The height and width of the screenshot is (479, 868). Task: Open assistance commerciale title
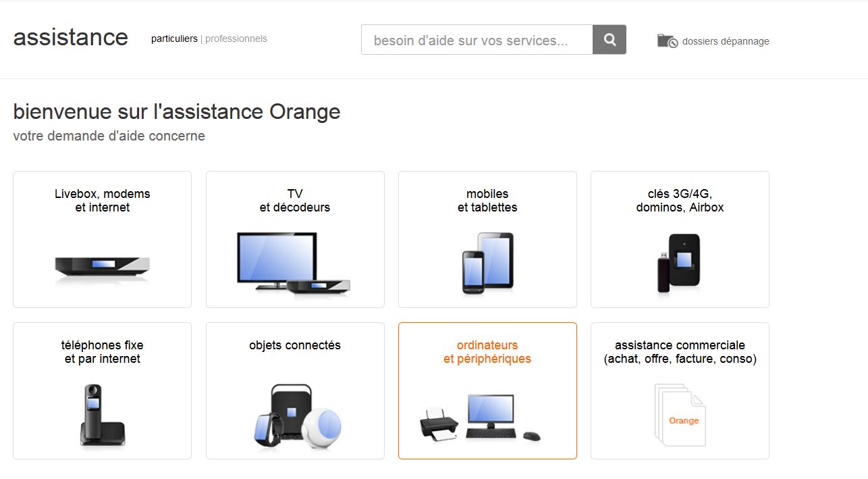pyautogui.click(x=680, y=352)
